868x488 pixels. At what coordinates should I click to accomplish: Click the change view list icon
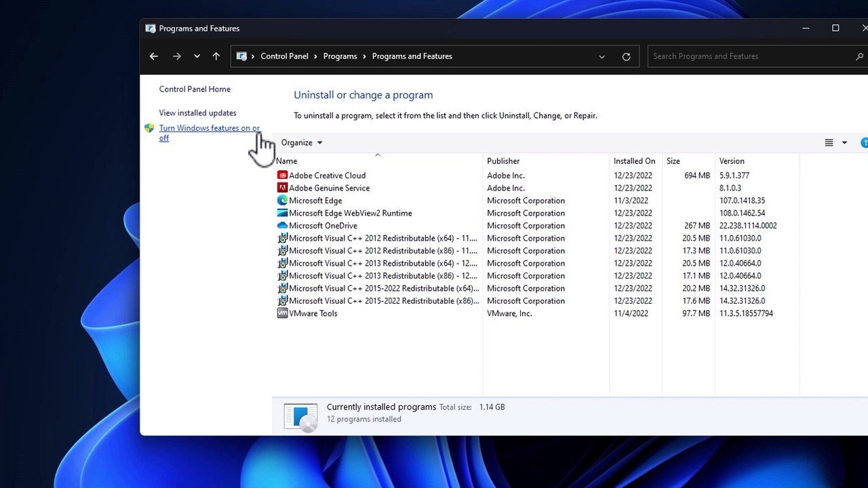tap(829, 142)
